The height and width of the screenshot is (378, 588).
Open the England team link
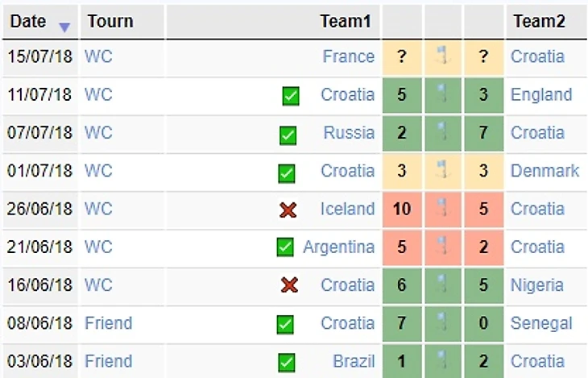point(540,94)
